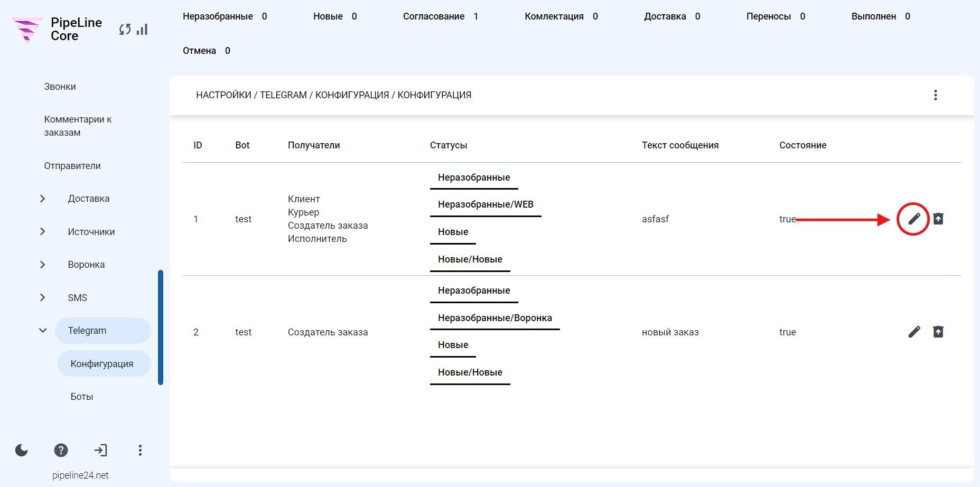The image size is (980, 487).
Task: Edit configuration row 1 with the pencil
Action: tap(914, 219)
